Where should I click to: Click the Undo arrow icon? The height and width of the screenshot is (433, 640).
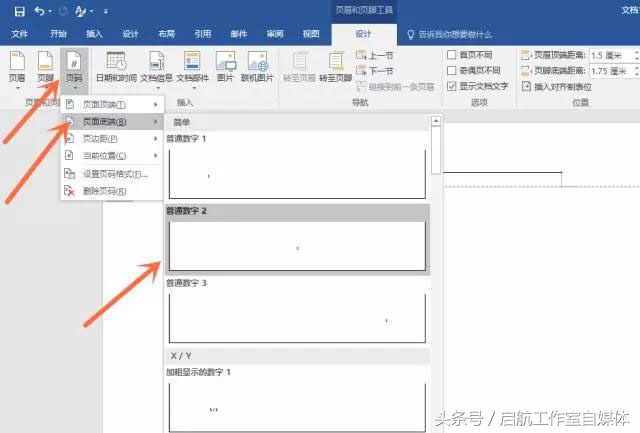(x=40, y=11)
